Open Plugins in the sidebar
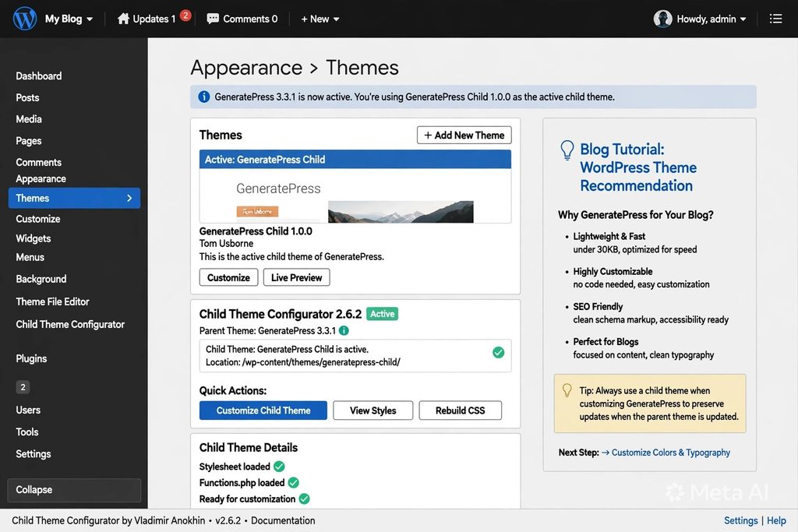The width and height of the screenshot is (798, 532). [x=31, y=358]
